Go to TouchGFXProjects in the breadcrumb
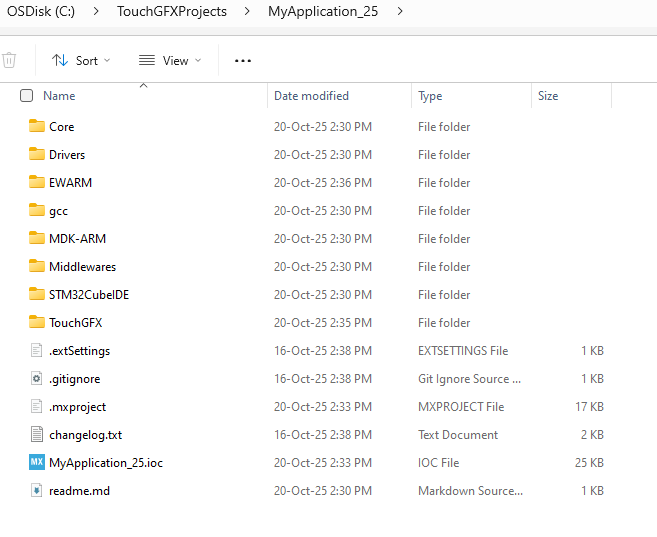This screenshot has height=537, width=657. tap(172, 11)
